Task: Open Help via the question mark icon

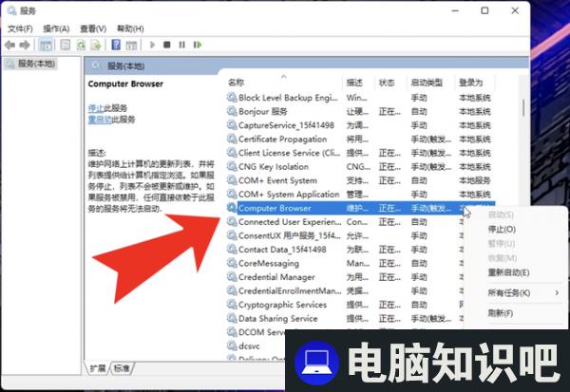Action: coord(116,45)
